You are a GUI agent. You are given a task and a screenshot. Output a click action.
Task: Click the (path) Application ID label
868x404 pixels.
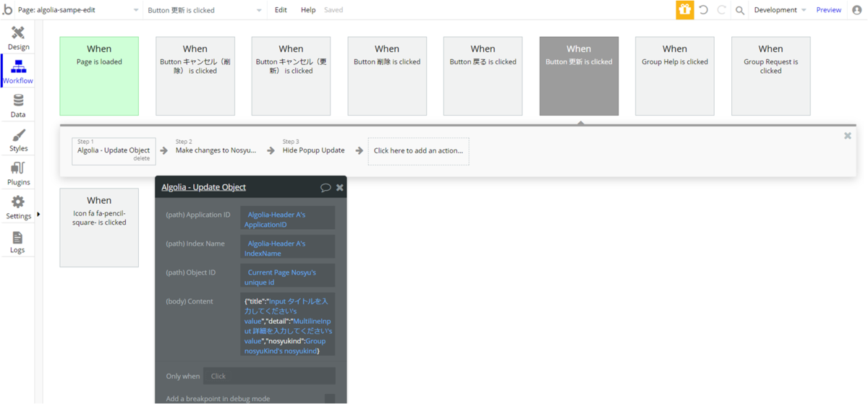click(x=198, y=215)
